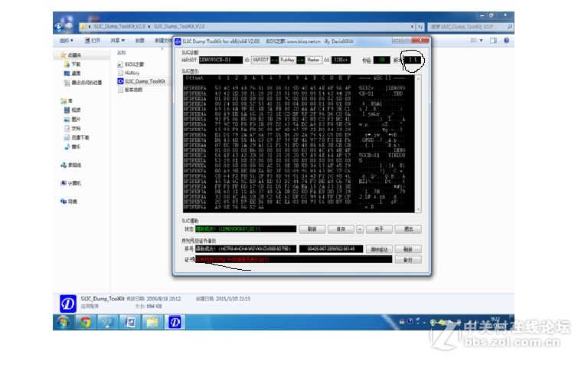This screenshot has width=588, height=368.
Task: Open the Libraries icon in sidebar
Action: coord(64,100)
